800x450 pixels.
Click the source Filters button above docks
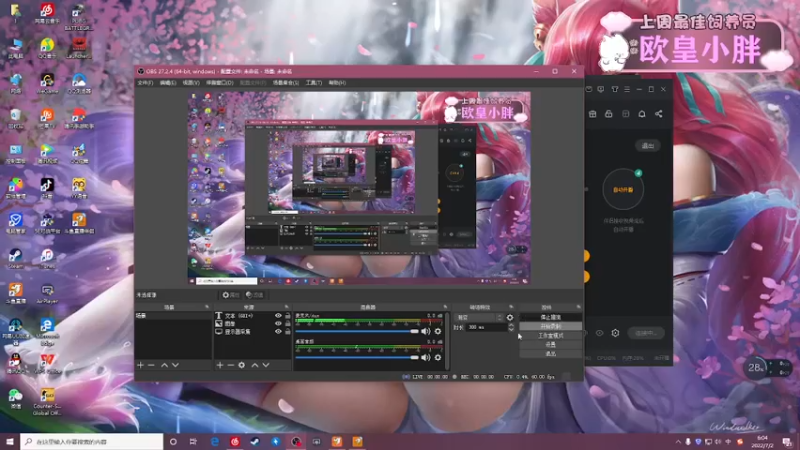(x=255, y=295)
